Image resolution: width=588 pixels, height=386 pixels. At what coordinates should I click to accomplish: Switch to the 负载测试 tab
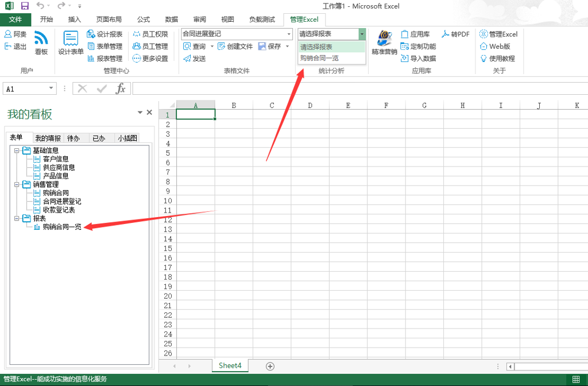pyautogui.click(x=262, y=20)
